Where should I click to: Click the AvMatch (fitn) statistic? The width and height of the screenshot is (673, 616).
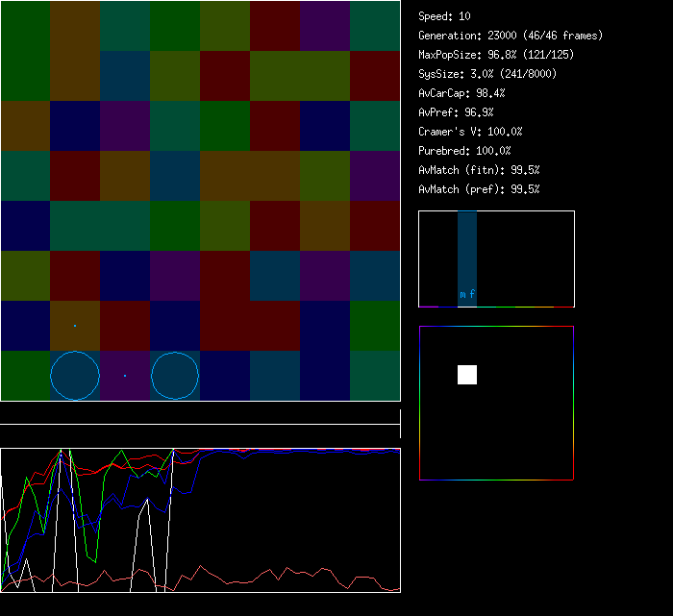[479, 170]
